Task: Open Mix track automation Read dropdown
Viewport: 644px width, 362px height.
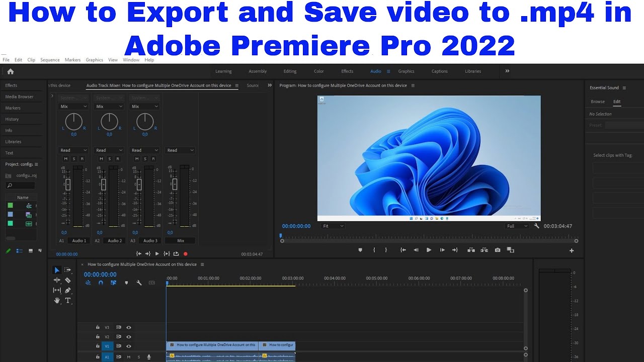Action: pos(180,150)
